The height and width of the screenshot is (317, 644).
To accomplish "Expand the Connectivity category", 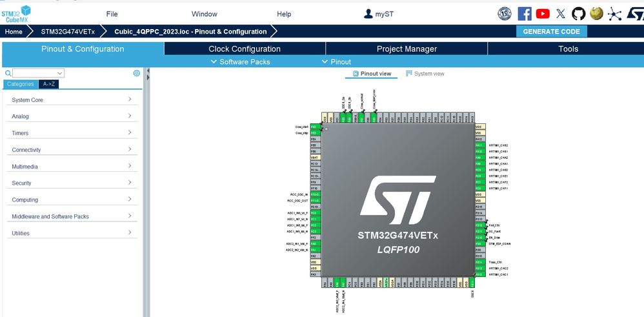I will (72, 150).
